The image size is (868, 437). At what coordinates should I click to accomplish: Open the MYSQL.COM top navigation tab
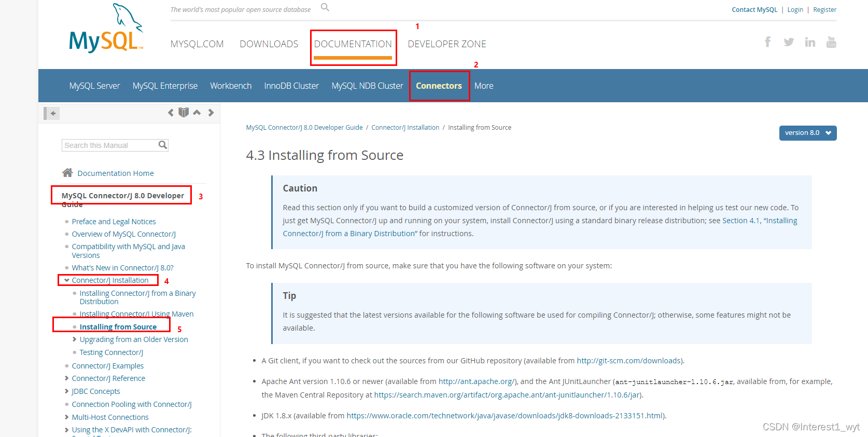point(197,44)
